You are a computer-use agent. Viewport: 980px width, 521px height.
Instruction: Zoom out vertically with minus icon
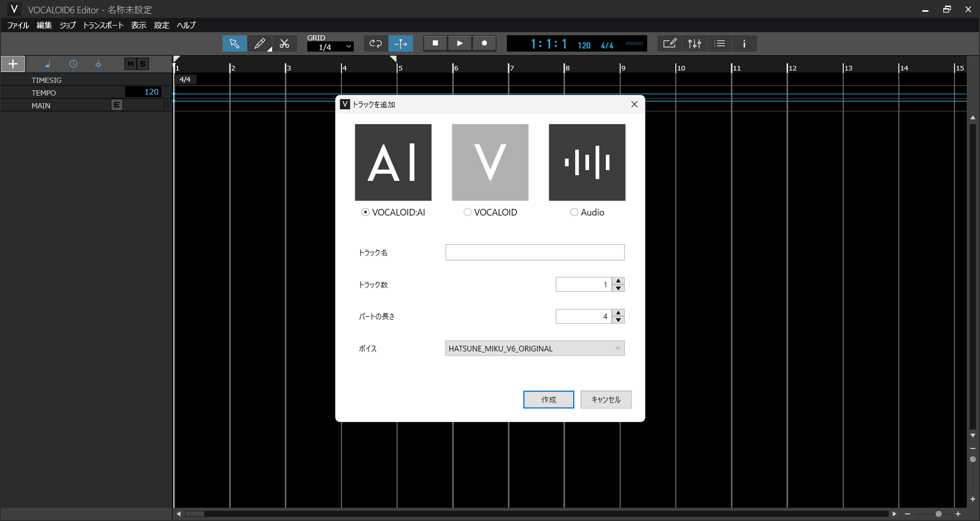pos(973,448)
